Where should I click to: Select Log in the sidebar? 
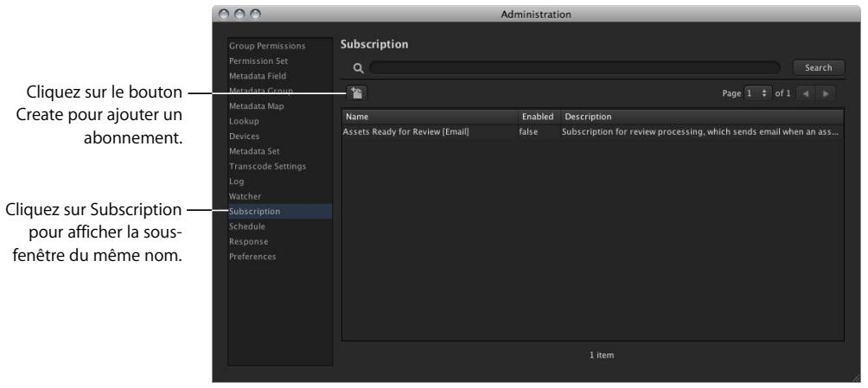pyautogui.click(x=236, y=181)
